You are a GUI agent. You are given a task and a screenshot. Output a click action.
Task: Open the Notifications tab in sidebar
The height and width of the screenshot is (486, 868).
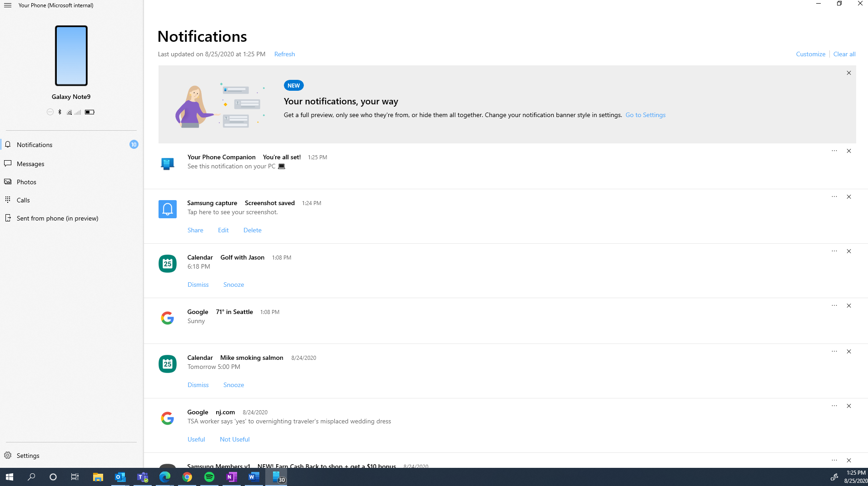[35, 145]
